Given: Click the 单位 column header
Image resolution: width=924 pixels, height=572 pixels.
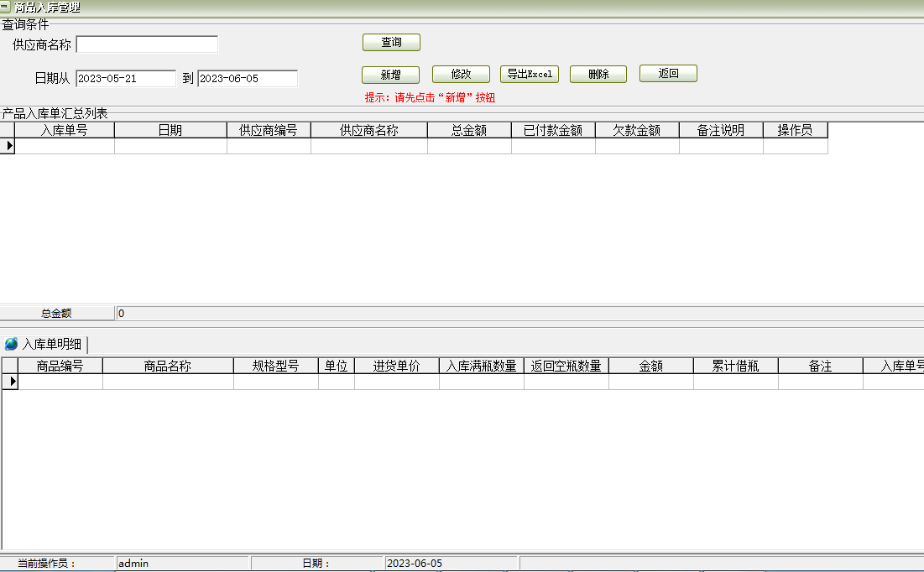Looking at the screenshot, I should [337, 366].
